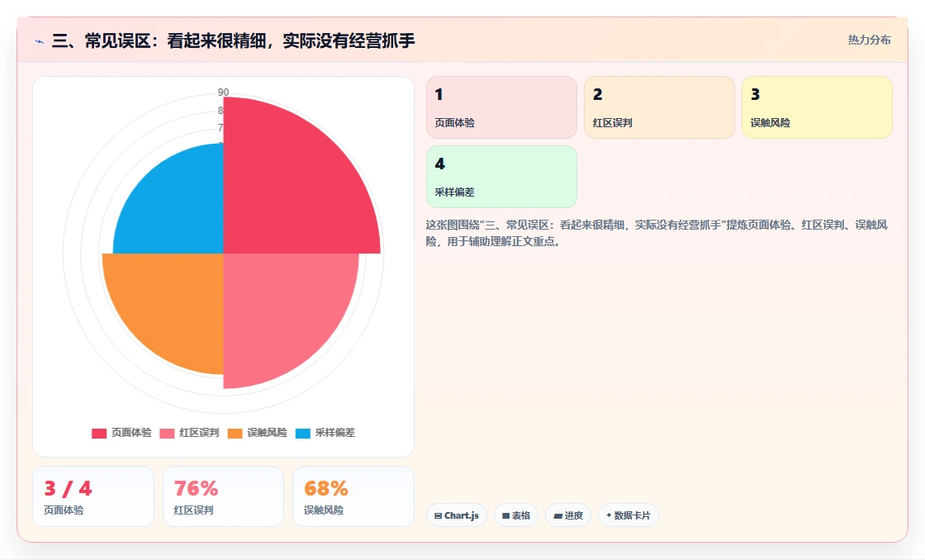
Task: Select card 4 采样偏差
Action: (x=501, y=177)
